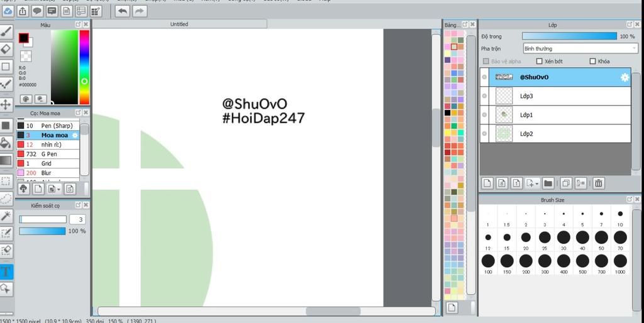Screen dimensions: 644x323
Task: Click the Redo arrow
Action: point(139,11)
